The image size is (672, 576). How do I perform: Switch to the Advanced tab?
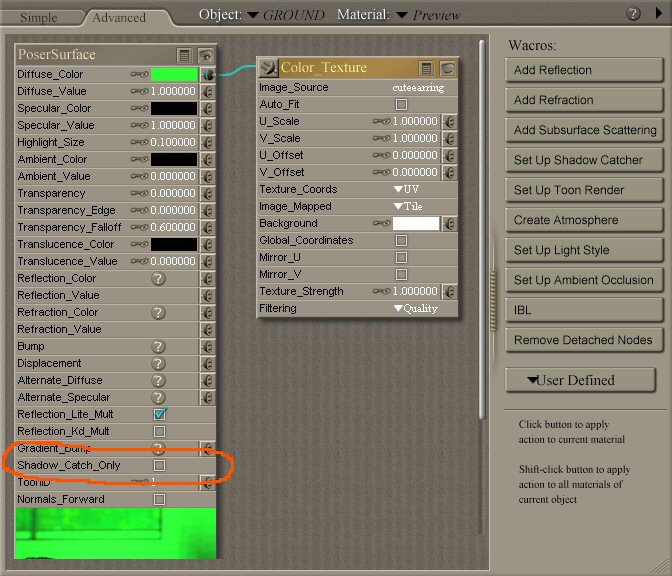pyautogui.click(x=119, y=17)
